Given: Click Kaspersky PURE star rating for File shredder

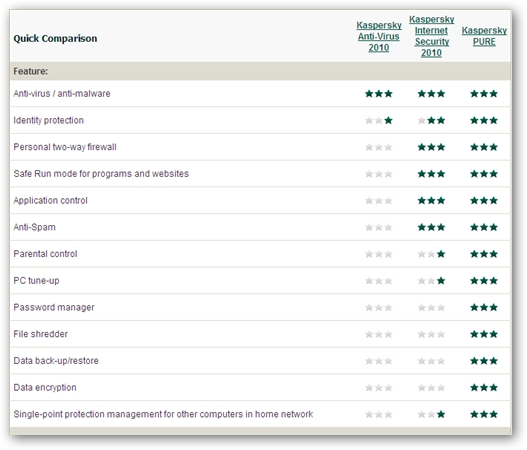Looking at the screenshot, I should (x=484, y=334).
